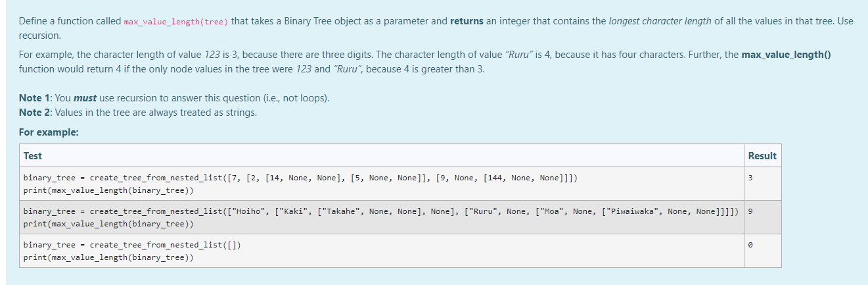
Task: Click the 'Note 1' label
Action: (x=35, y=98)
